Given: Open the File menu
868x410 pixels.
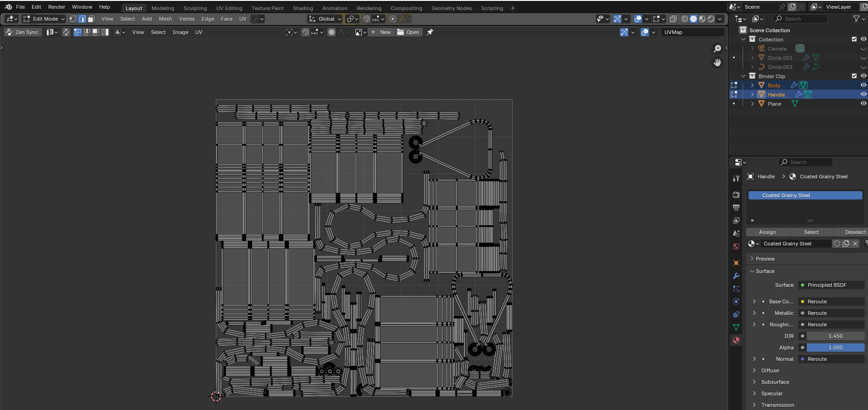Looking at the screenshot, I should click(20, 7).
